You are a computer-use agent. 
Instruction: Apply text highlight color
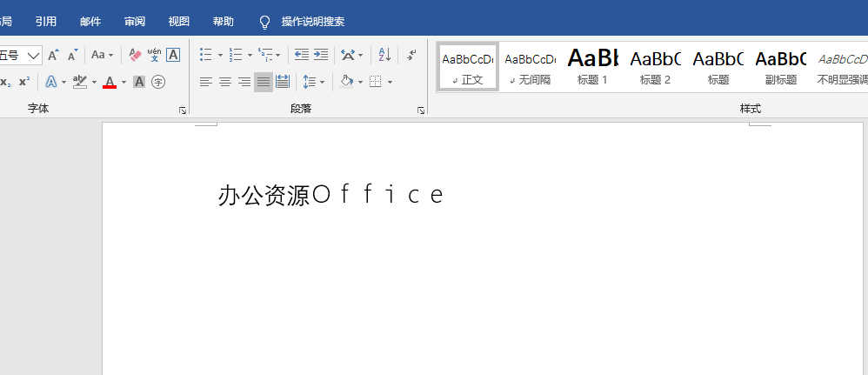[x=80, y=82]
